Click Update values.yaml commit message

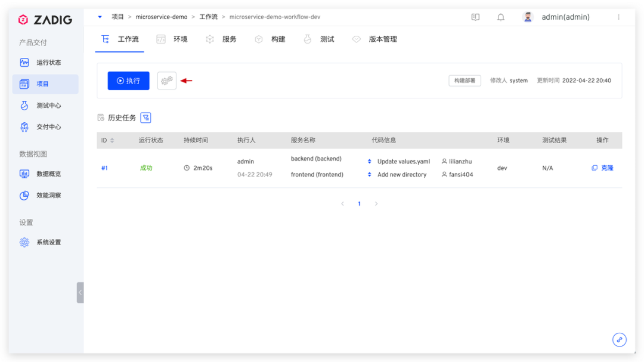[x=404, y=162]
